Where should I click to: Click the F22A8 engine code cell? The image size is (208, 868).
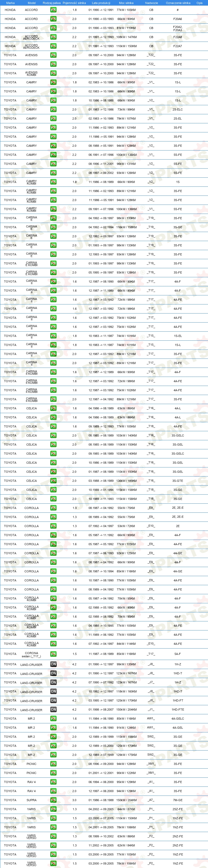pyautogui.click(x=178, y=37)
